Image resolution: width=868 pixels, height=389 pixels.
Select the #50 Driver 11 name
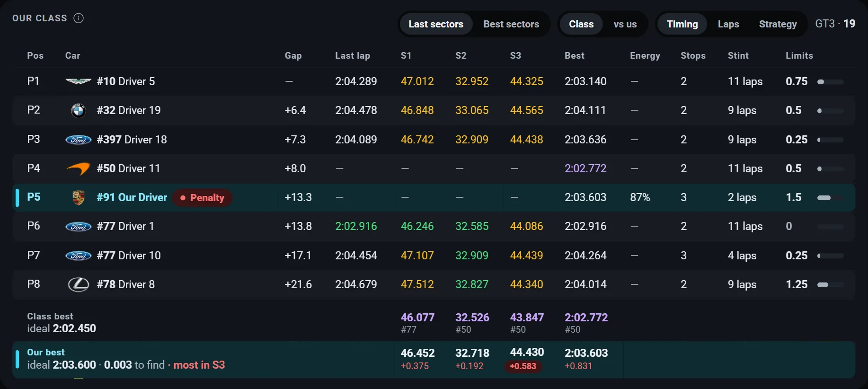[x=128, y=168]
